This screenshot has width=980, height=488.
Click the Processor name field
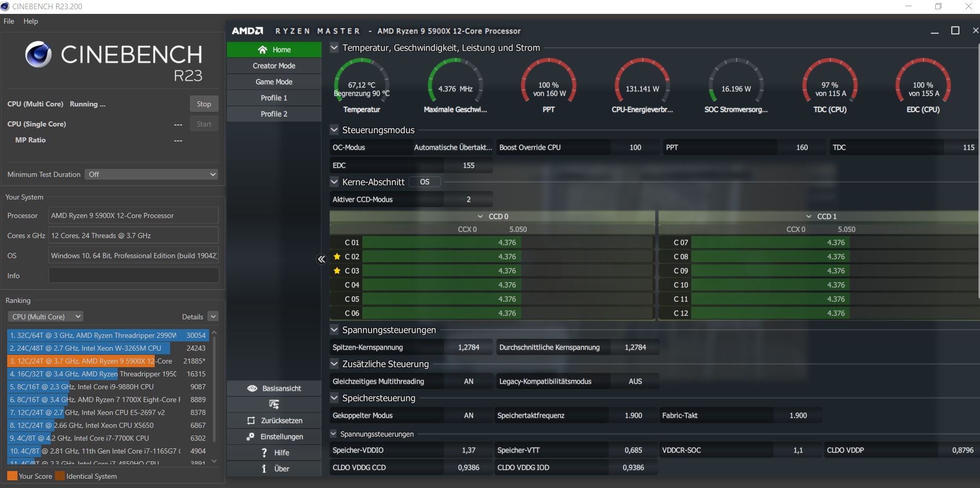[134, 215]
